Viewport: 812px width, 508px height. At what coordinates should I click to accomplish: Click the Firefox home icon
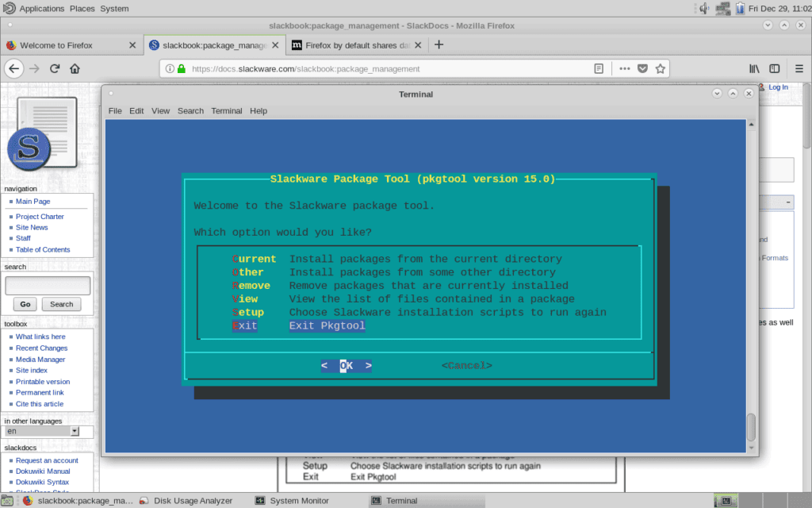tap(75, 69)
